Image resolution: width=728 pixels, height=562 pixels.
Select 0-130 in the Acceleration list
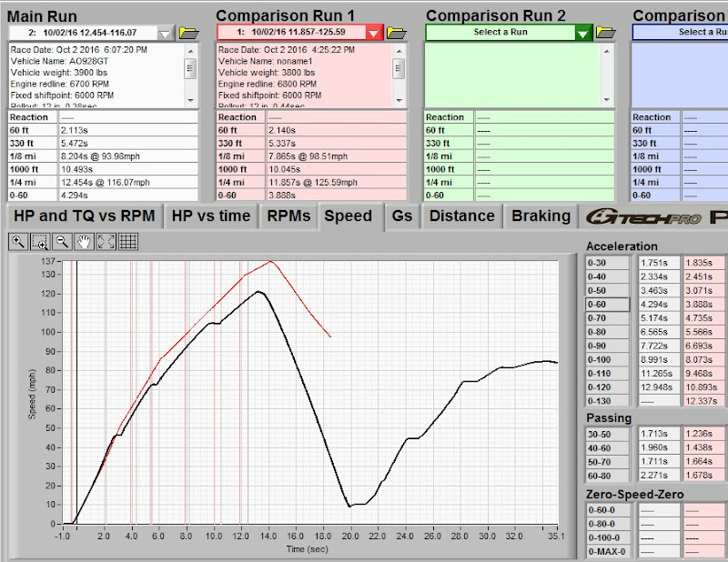pos(608,401)
